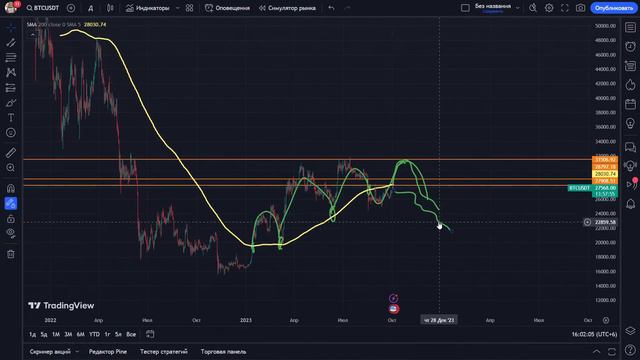640x360 pixels.
Task: Open the Fibonacci tools group
Action: point(11,57)
